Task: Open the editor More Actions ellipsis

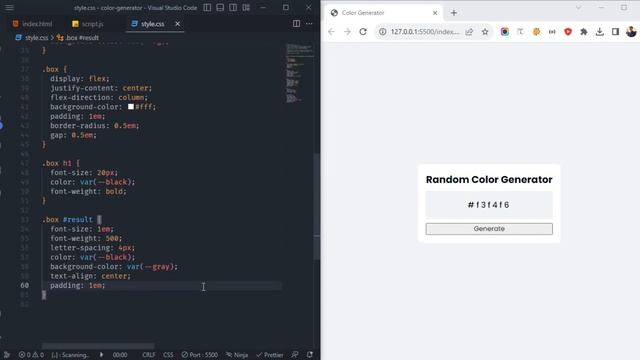Action: click(x=309, y=24)
